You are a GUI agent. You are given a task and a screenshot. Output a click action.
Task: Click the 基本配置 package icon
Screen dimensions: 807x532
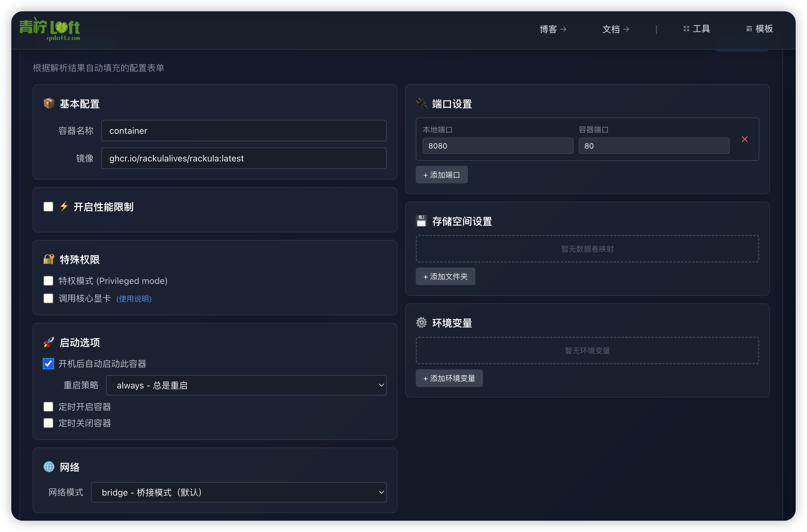click(x=49, y=104)
